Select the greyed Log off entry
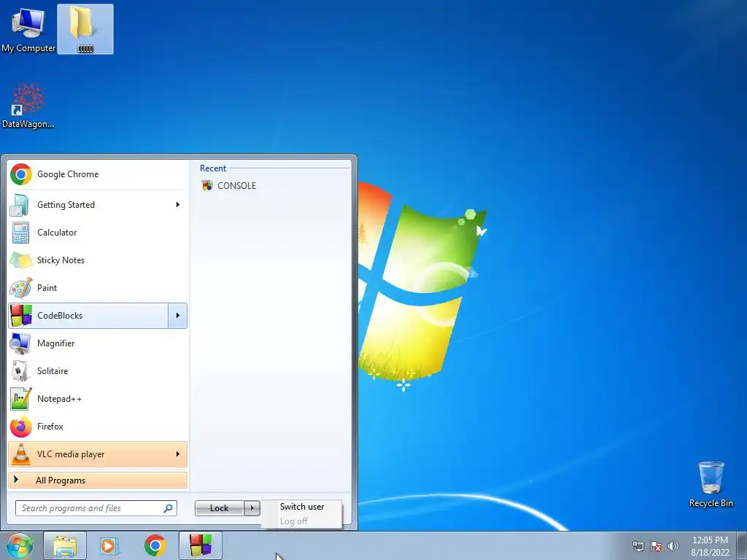The image size is (747, 560). 301,521
